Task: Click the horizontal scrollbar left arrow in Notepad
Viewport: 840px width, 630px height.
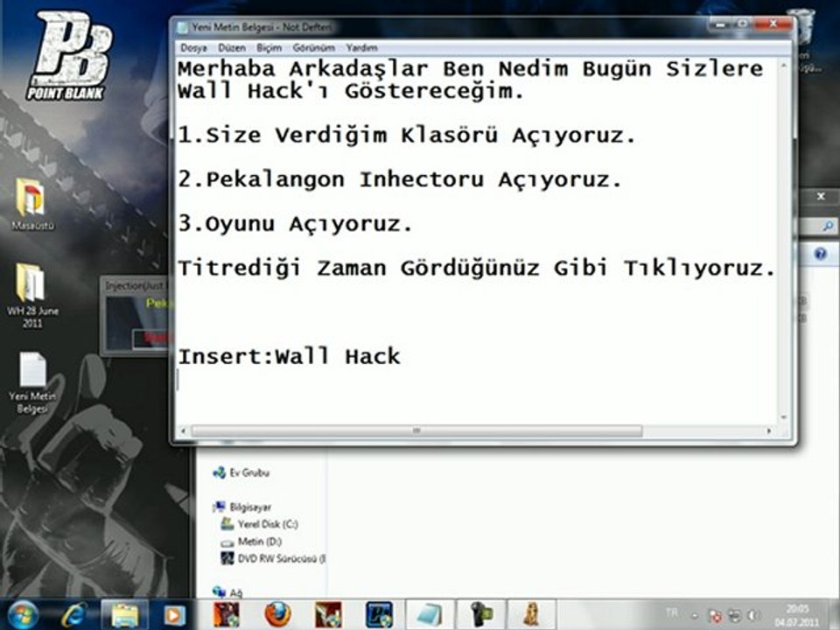Action: point(184,430)
